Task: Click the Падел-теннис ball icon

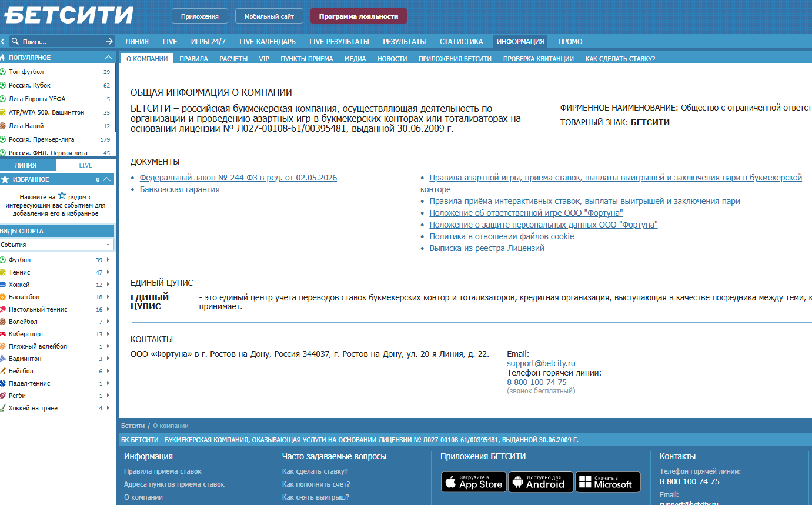Action: coord(3,383)
